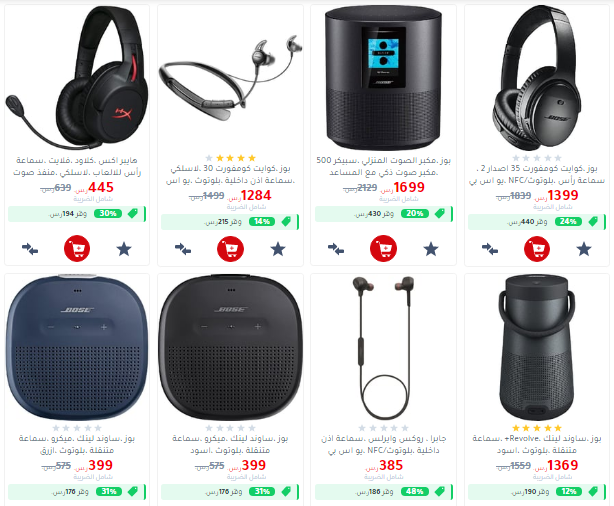Click the 30% discount badge on HyperX
The width and height of the screenshot is (614, 506).
(108, 213)
